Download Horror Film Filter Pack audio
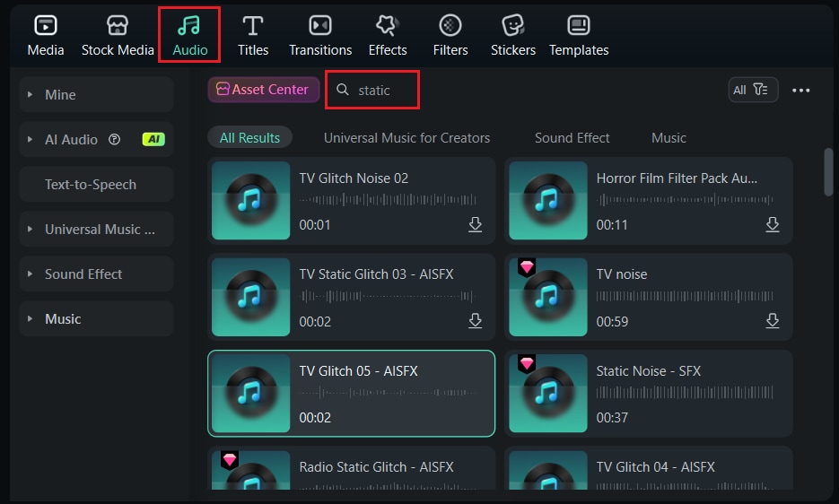 point(772,225)
